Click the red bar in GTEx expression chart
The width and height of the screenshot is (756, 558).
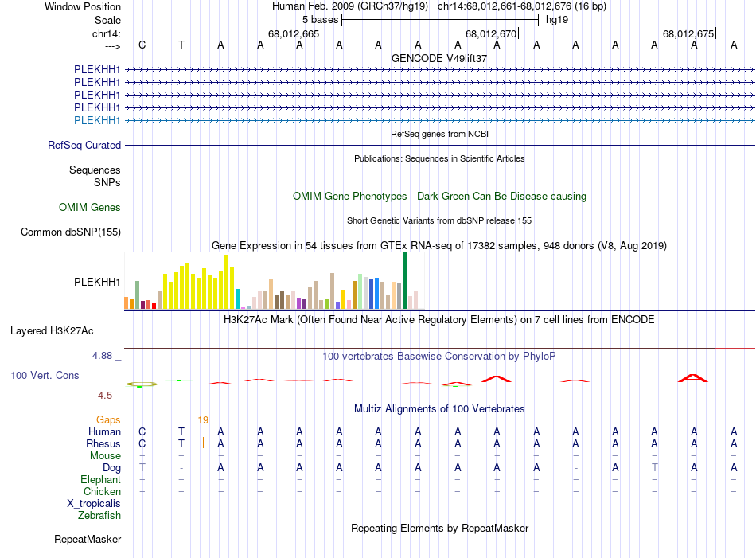[154, 306]
